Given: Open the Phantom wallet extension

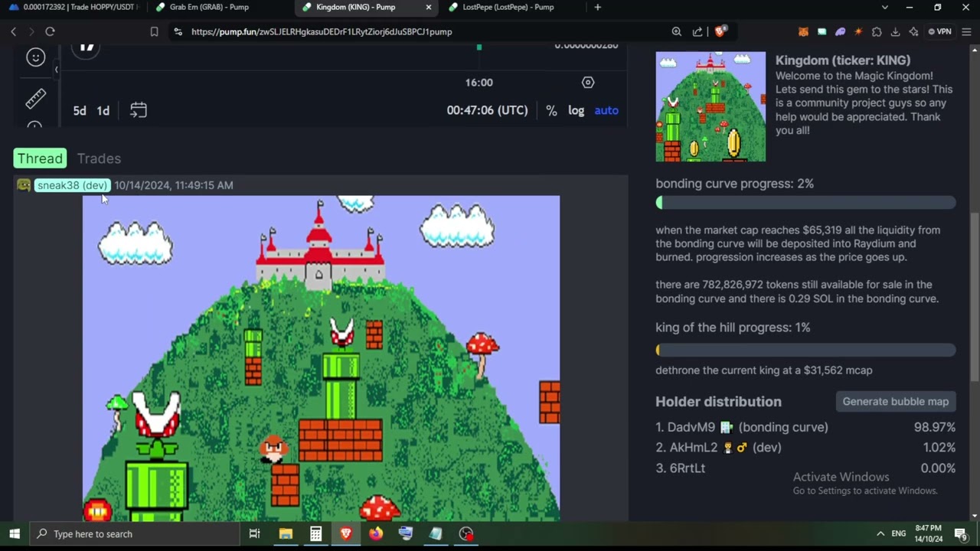Looking at the screenshot, I should tap(840, 31).
